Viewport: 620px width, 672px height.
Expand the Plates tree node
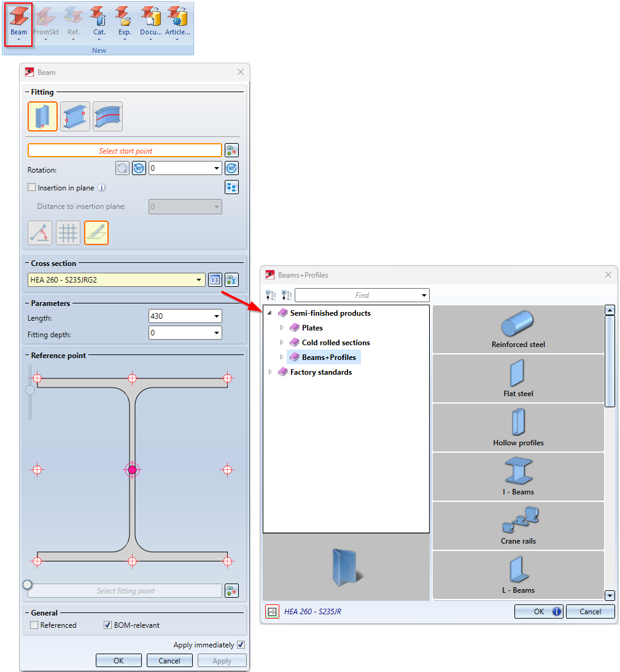pyautogui.click(x=281, y=328)
